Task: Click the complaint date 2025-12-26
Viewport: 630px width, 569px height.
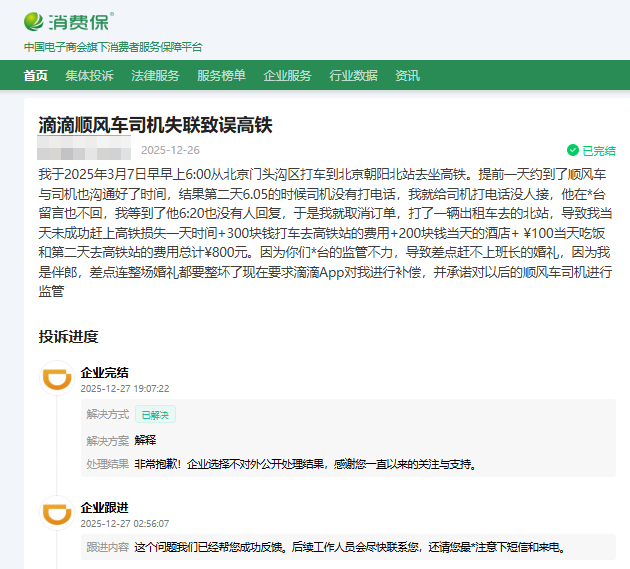Action: coord(170,150)
